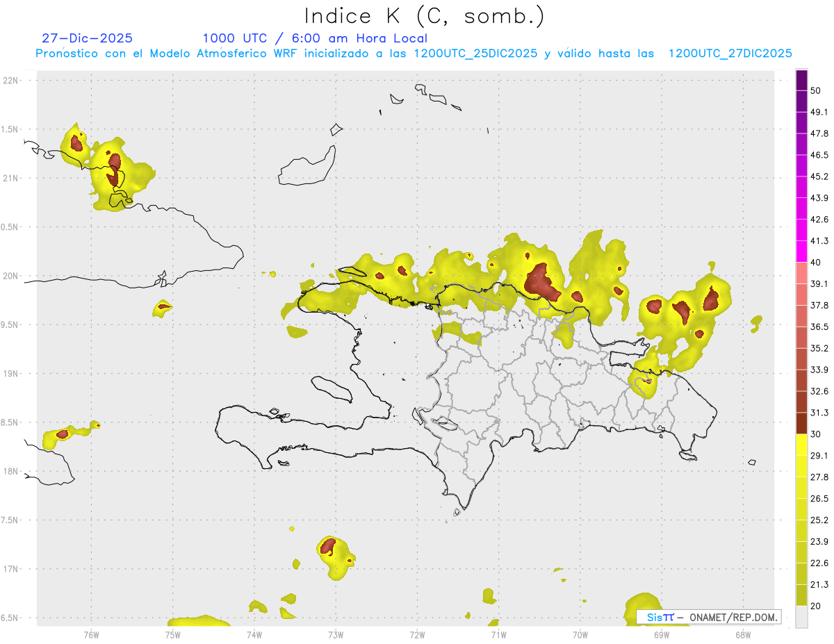Screen dimensions: 834x644
Task: Click the colorbar value "27.8"
Action: coord(819,477)
